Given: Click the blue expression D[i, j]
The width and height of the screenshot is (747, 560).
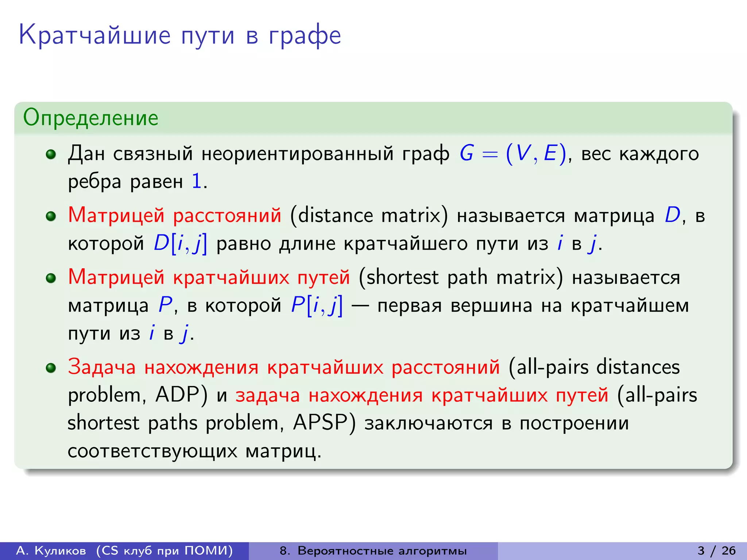Looking at the screenshot, I should [x=181, y=244].
